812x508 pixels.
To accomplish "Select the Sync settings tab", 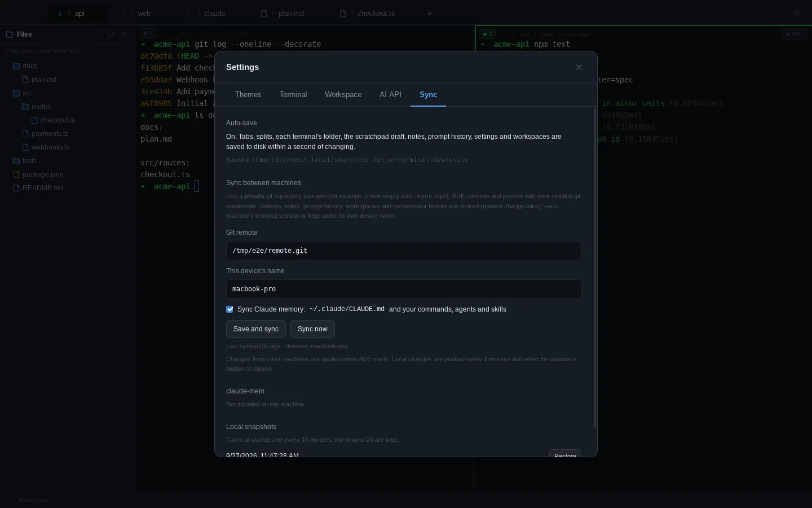I will point(429,95).
